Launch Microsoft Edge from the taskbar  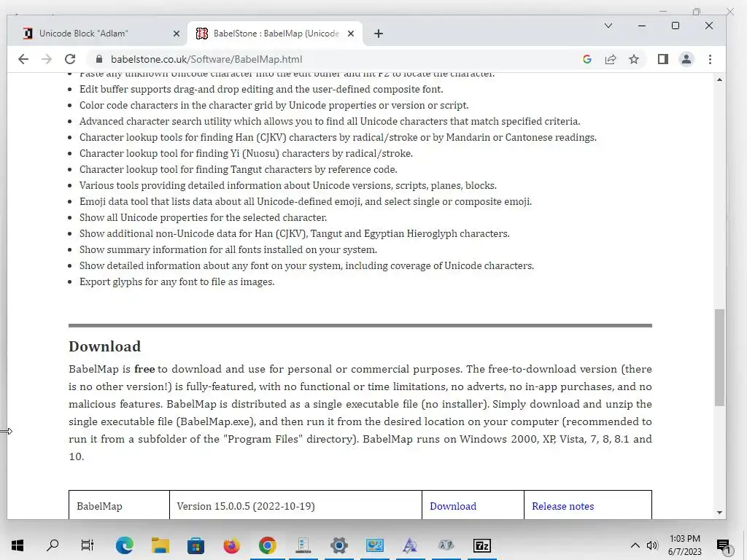(x=124, y=545)
